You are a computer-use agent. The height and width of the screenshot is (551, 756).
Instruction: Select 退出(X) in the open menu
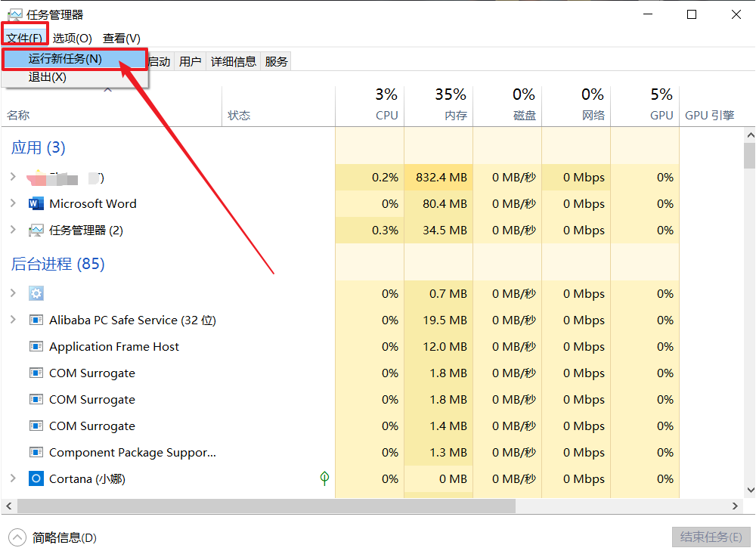pos(48,77)
